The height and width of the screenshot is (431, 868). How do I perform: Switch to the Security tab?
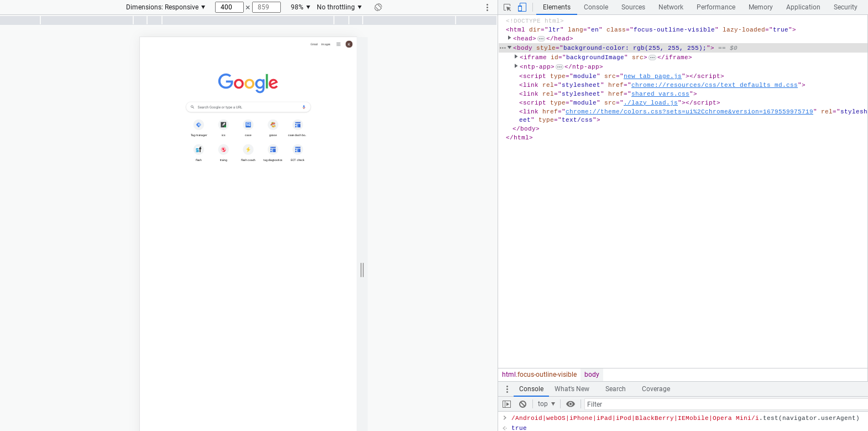click(845, 7)
